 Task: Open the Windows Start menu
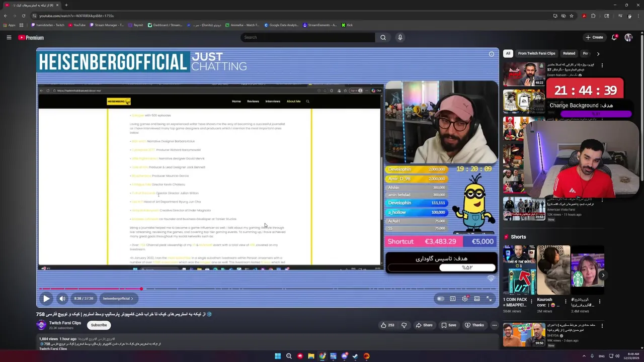278,356
